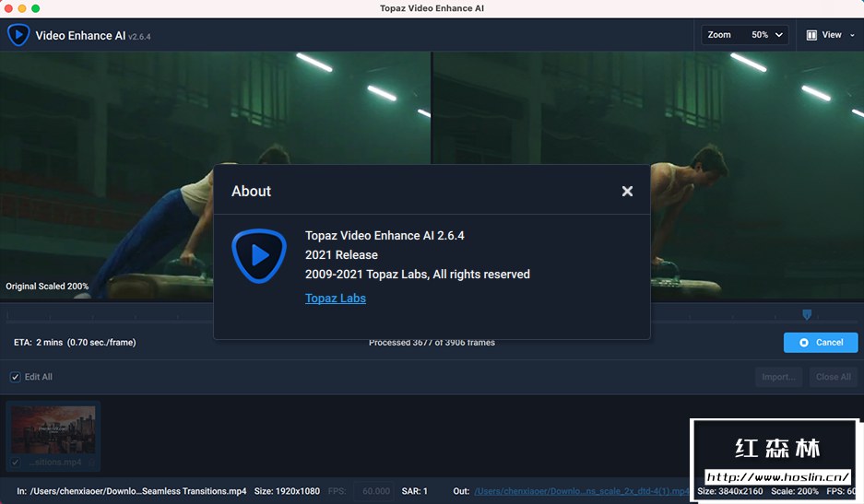
Task: Click the Import... button
Action: coord(778,377)
